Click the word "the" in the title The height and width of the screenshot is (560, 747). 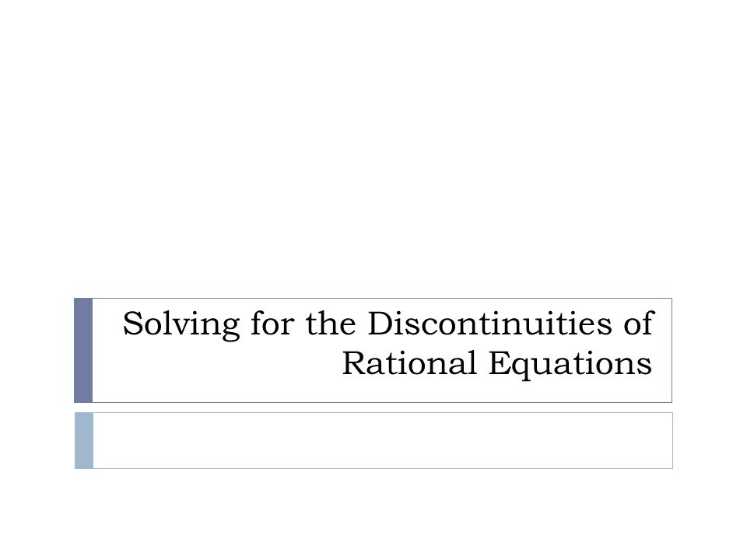[x=331, y=324]
